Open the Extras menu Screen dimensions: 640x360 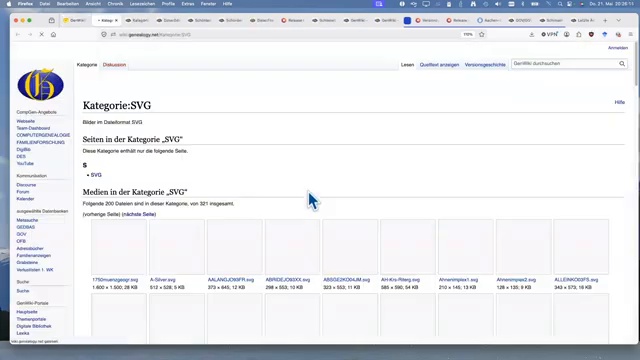tap(188, 4)
